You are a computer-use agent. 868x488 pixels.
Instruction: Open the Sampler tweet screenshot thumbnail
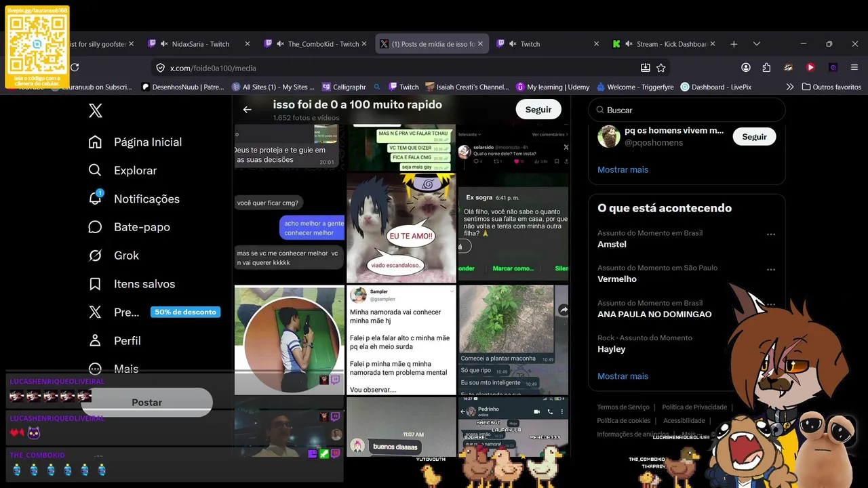click(401, 340)
